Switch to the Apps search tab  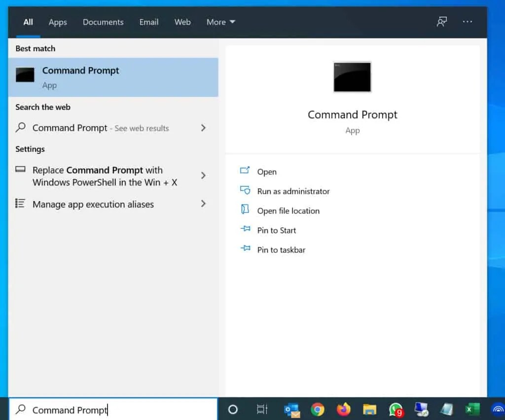(x=58, y=22)
